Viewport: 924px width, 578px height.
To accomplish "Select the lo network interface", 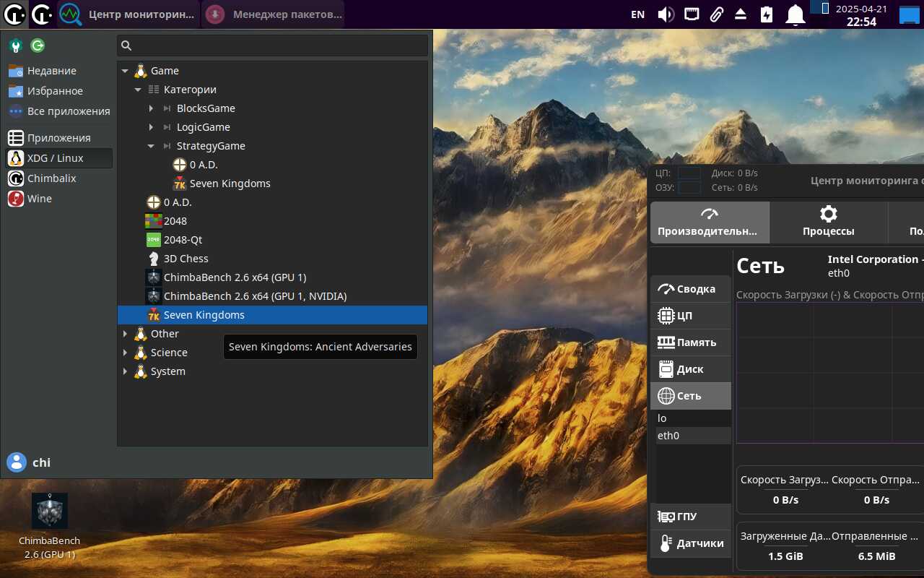I will coord(693,418).
